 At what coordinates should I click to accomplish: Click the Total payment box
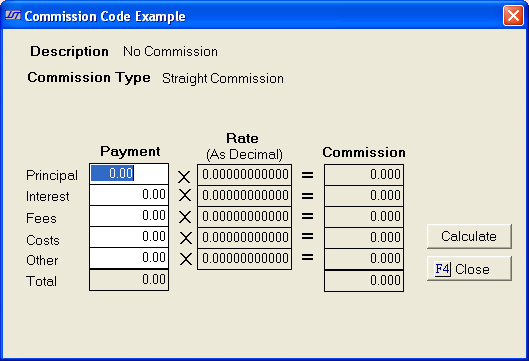tap(129, 280)
